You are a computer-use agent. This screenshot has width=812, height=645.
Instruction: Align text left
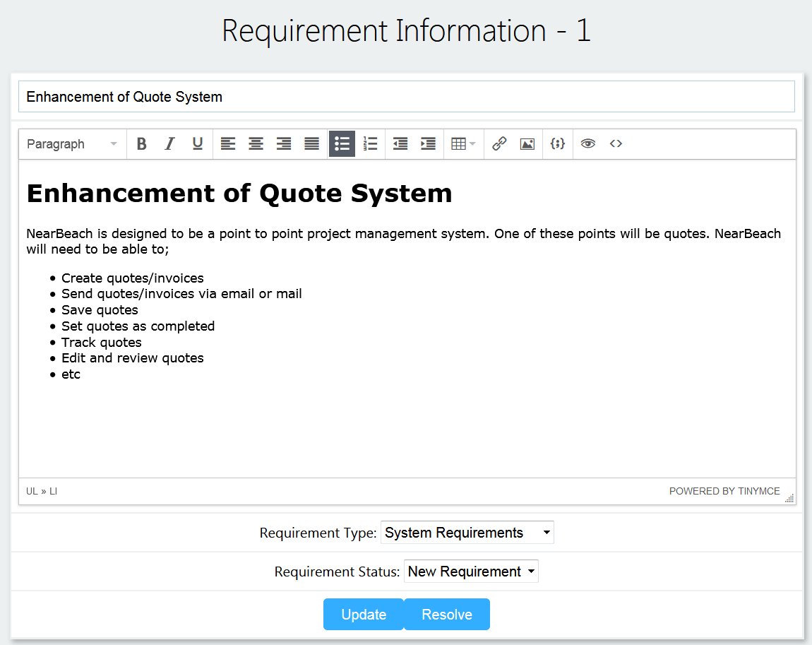click(228, 143)
